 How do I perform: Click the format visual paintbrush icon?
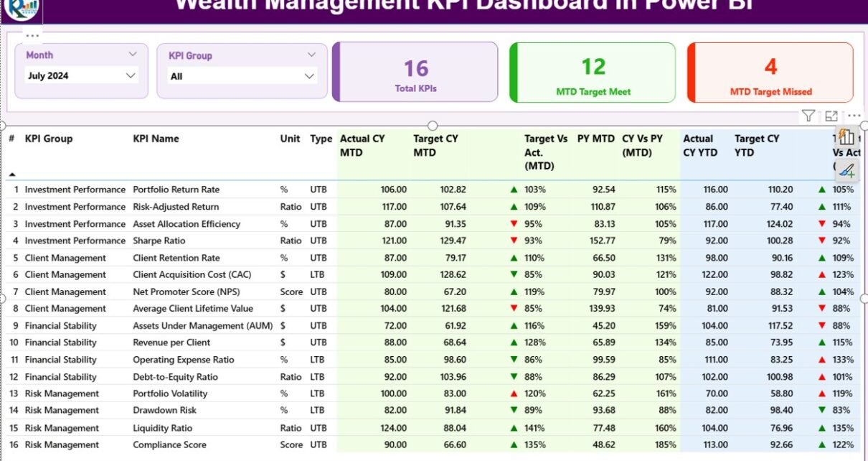[x=847, y=170]
